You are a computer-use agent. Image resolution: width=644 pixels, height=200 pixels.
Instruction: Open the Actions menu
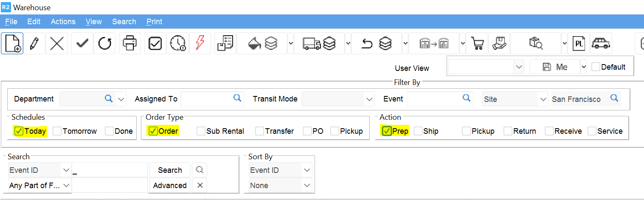[63, 22]
